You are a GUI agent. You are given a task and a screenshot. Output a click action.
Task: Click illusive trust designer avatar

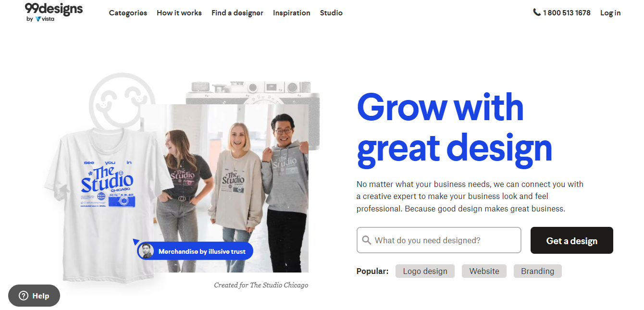[146, 251]
